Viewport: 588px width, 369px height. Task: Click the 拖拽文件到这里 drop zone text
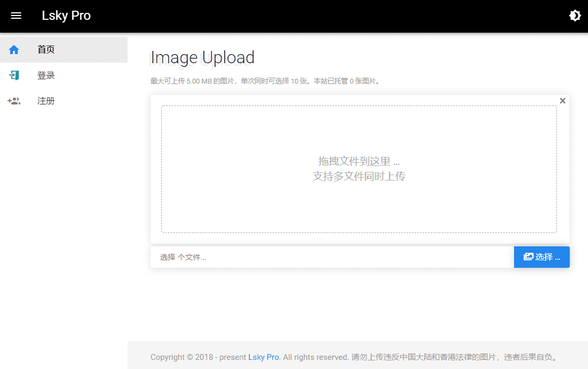tap(359, 161)
